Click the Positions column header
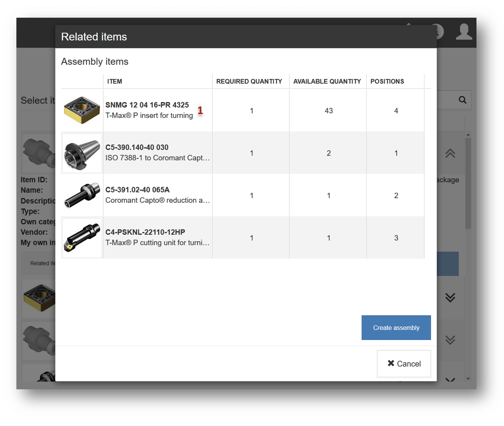Screen dimensions: 504x426 pos(387,81)
